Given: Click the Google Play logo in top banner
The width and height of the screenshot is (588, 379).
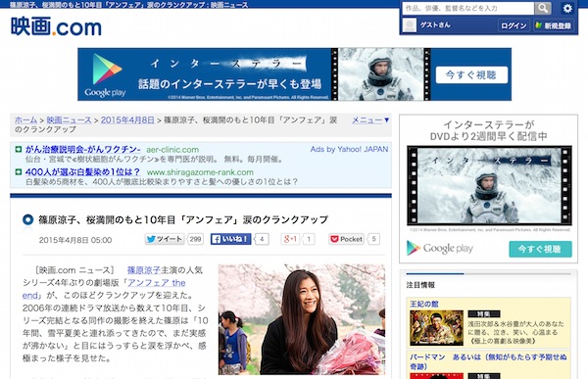Looking at the screenshot, I should (x=106, y=74).
